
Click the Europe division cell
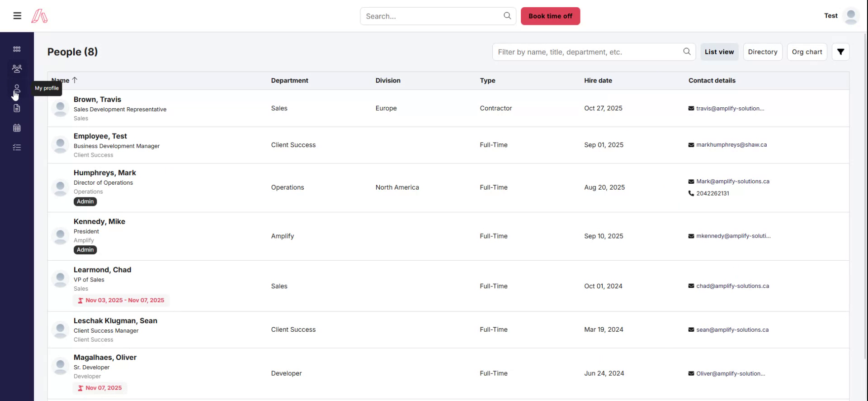(386, 109)
